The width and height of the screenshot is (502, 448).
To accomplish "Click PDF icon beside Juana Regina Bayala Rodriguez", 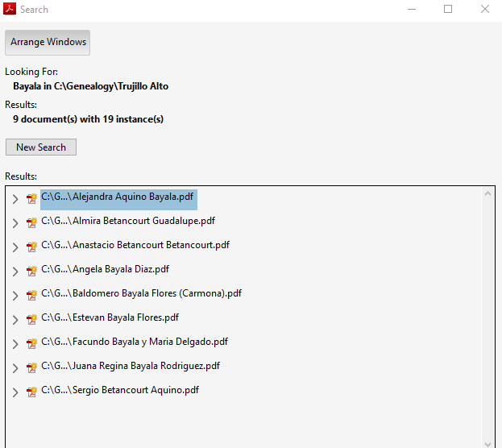I will tap(31, 367).
